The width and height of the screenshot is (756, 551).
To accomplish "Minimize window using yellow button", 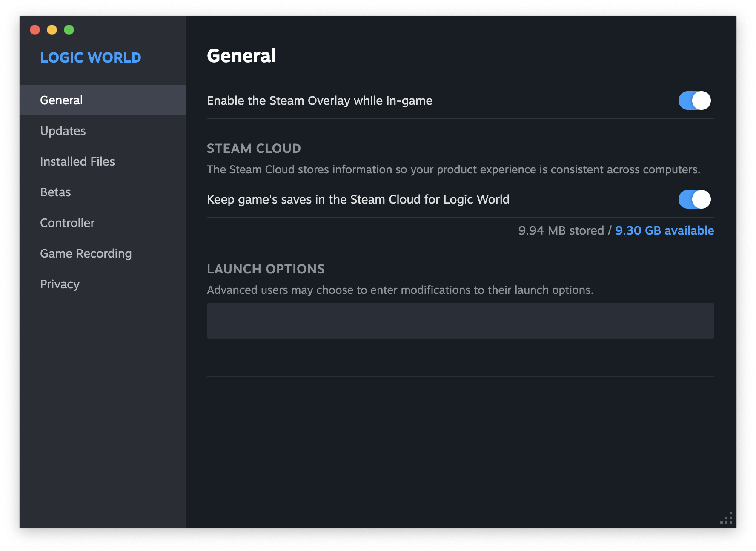I will tap(52, 30).
